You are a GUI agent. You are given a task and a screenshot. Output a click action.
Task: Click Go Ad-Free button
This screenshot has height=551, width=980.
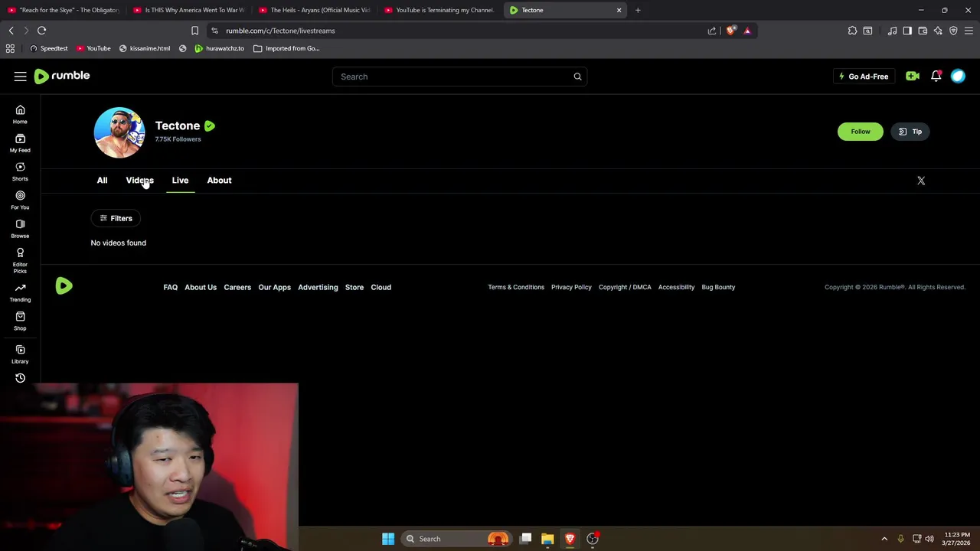pyautogui.click(x=863, y=77)
